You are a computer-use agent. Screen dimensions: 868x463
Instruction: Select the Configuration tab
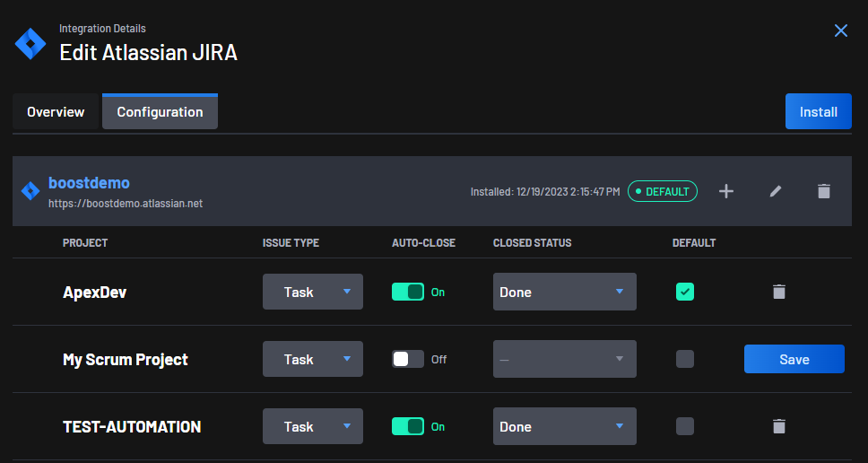point(160,112)
